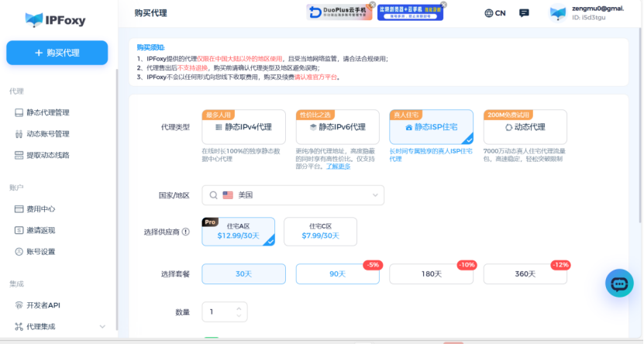Choose the 90天 package option
This screenshot has width=644, height=344.
pyautogui.click(x=336, y=273)
